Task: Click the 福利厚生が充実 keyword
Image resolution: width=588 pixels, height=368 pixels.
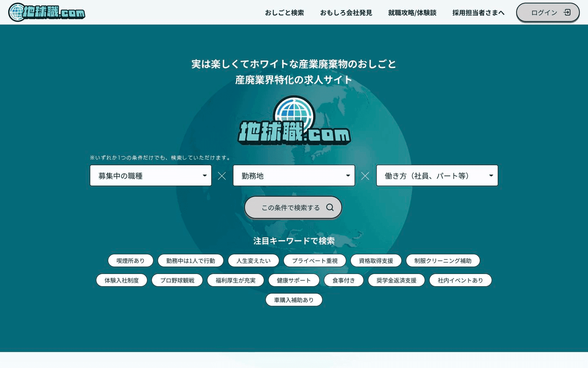Action: pos(236,280)
